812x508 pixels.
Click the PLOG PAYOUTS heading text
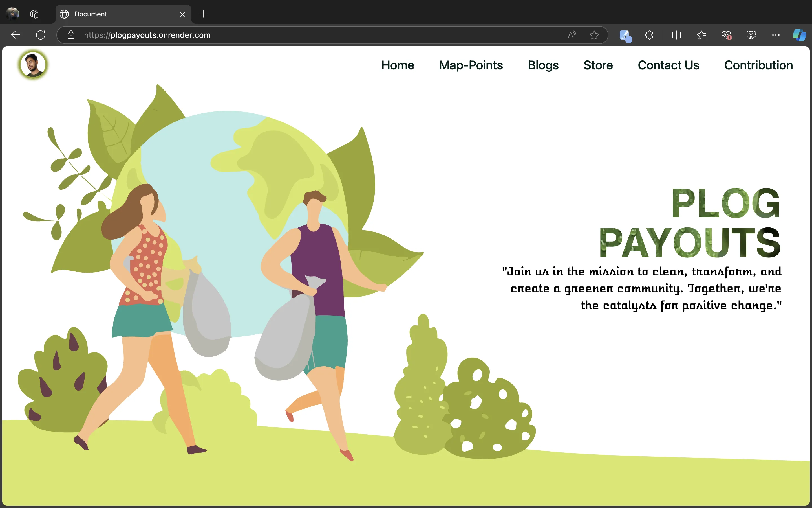point(690,223)
